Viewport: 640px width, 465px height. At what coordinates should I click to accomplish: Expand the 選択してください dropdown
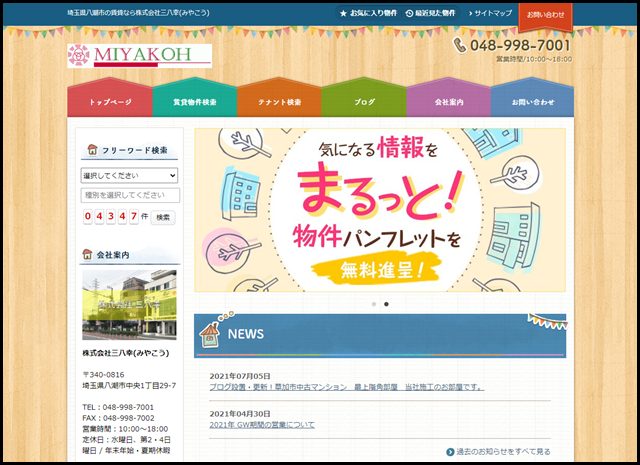[129, 176]
